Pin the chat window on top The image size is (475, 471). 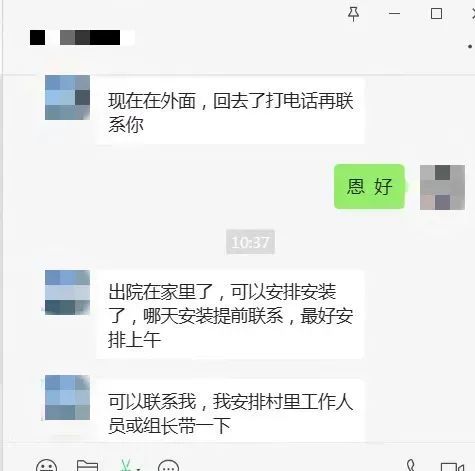click(x=353, y=14)
